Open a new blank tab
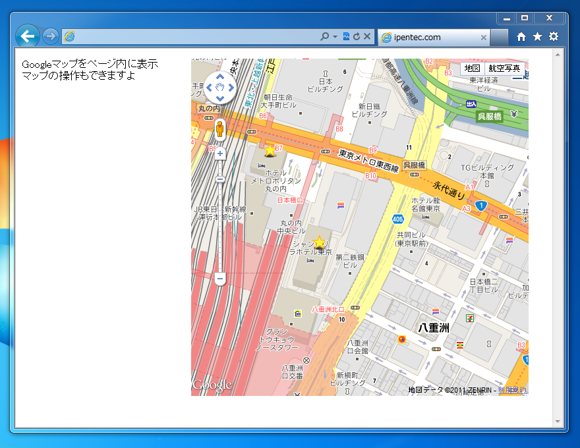The image size is (580, 448). coord(499,37)
